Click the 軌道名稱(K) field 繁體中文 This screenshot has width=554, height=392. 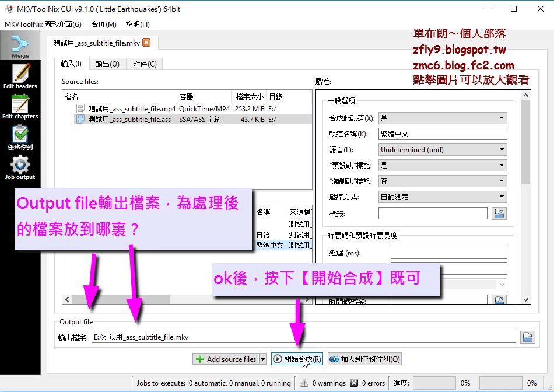[443, 134]
